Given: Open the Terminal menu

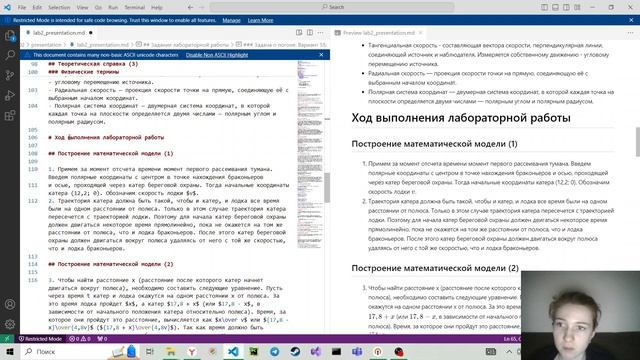Looking at the screenshot, I should click(x=135, y=7).
